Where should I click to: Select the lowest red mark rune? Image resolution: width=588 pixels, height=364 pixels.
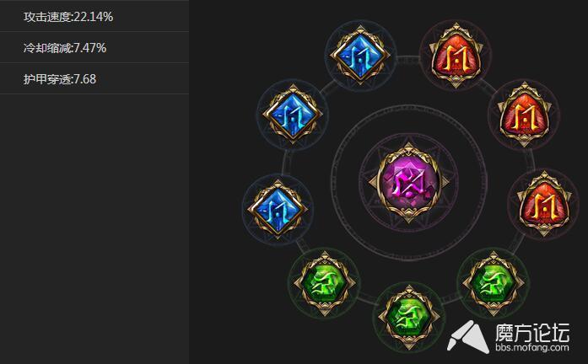click(x=544, y=204)
